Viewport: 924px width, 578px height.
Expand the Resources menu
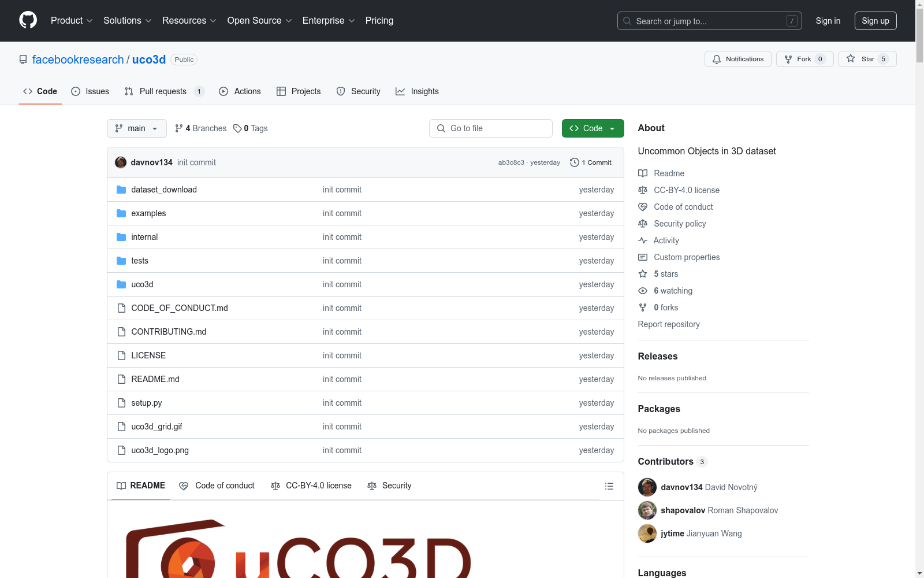click(x=189, y=20)
